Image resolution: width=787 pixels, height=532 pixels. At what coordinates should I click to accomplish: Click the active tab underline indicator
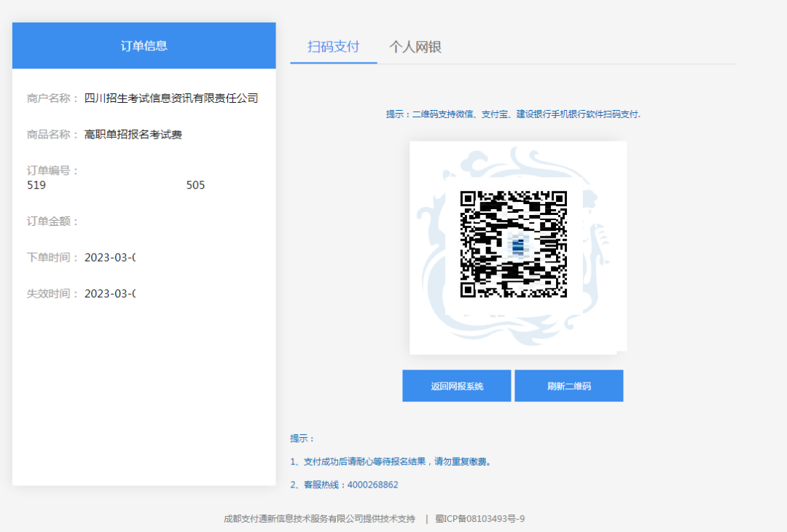[x=333, y=64]
